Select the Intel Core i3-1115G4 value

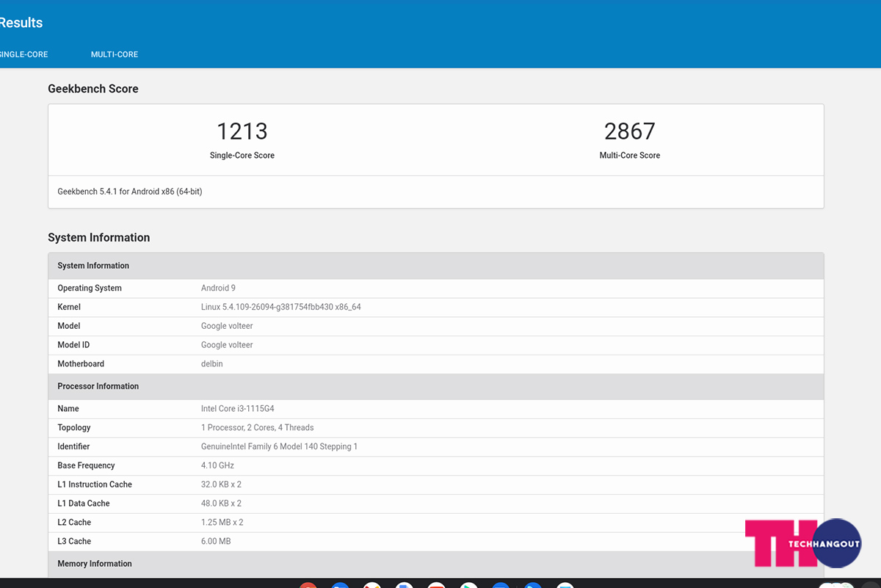(238, 409)
